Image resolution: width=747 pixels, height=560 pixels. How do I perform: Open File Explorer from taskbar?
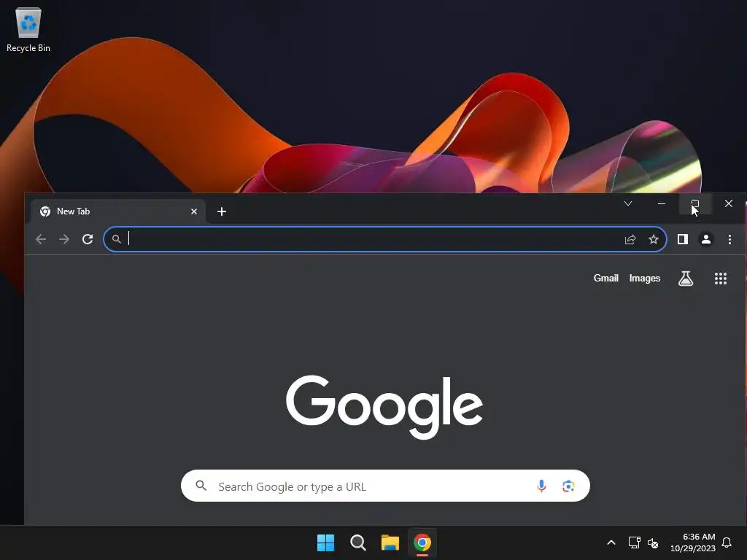point(390,542)
